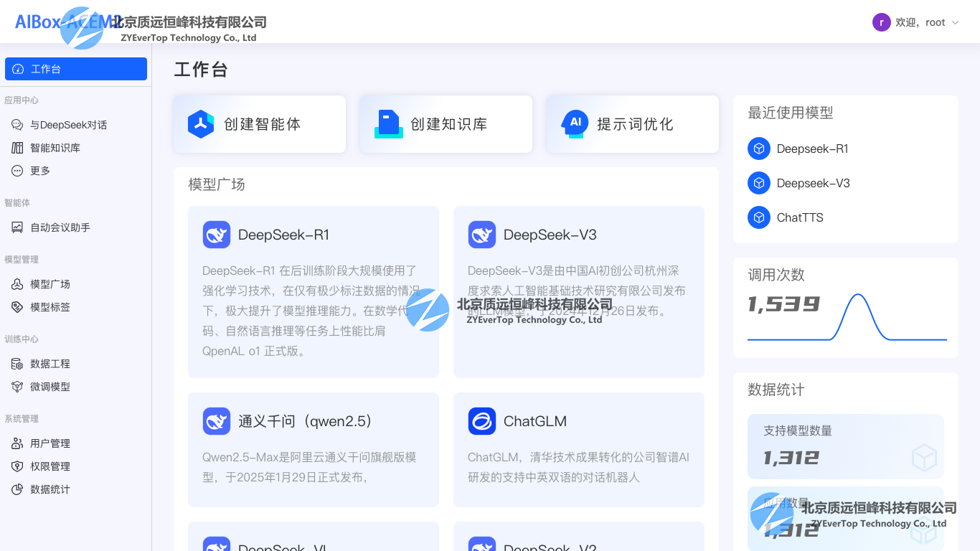Click the logo of 通义千问 (qwen2.5) card
The width and height of the screenshot is (980, 551).
click(217, 421)
